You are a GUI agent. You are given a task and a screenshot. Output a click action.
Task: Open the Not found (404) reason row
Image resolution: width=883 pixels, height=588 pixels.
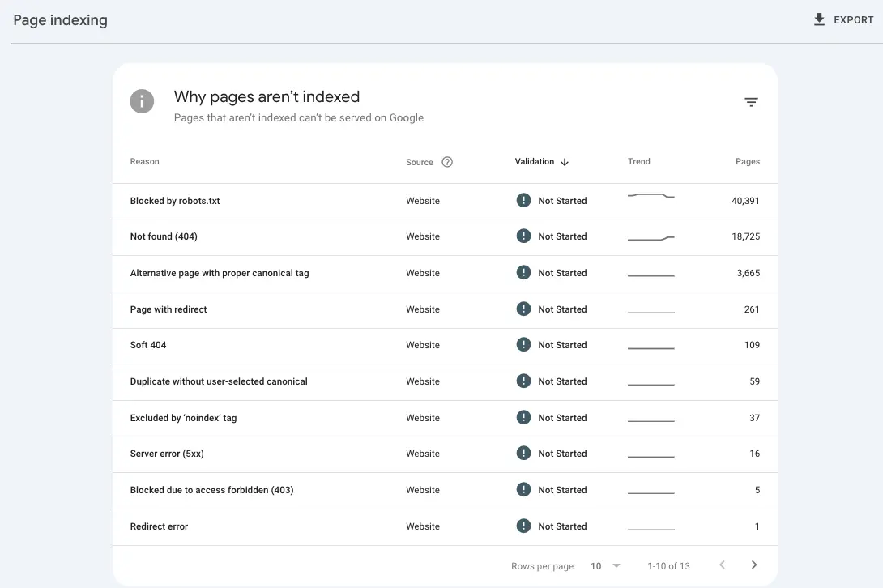point(164,236)
